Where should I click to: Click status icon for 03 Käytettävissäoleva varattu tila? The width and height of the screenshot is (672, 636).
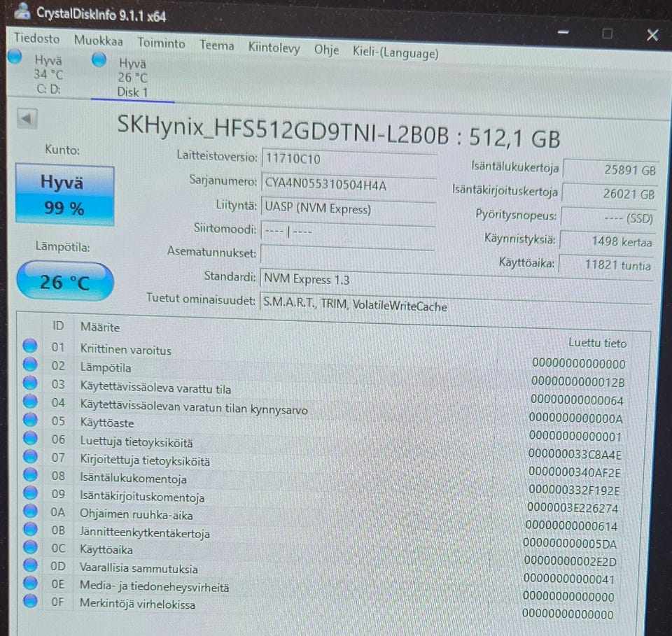30,383
